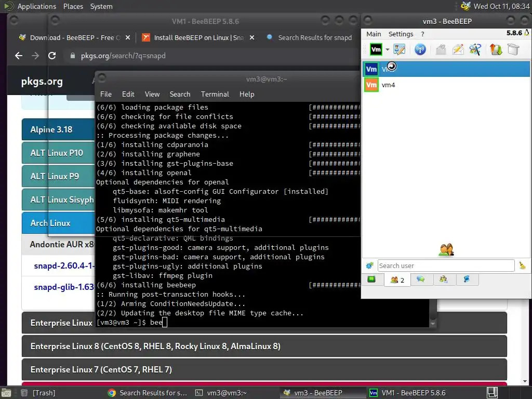Open the Settings menu in BeeBEEP
The image size is (532, 399).
click(401, 34)
